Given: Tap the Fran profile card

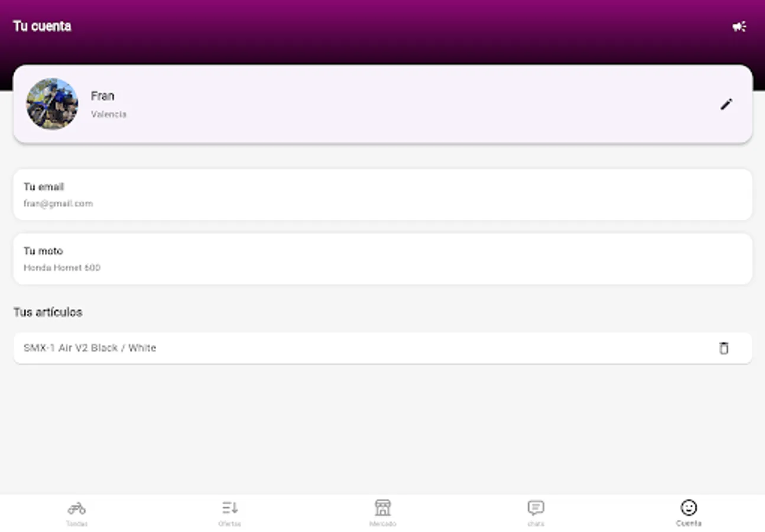Looking at the screenshot, I should (x=355, y=103).
